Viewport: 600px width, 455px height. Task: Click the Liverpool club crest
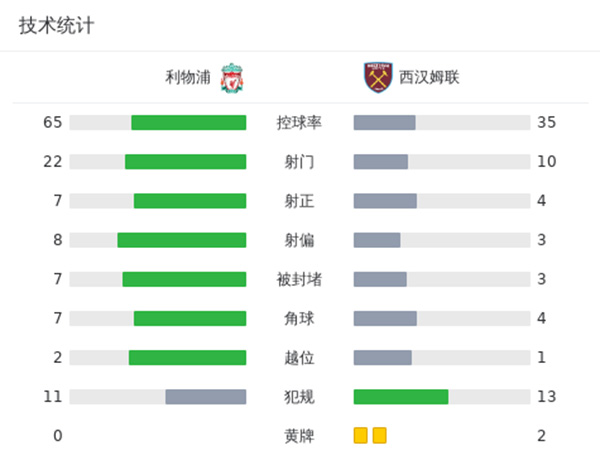[x=232, y=77]
